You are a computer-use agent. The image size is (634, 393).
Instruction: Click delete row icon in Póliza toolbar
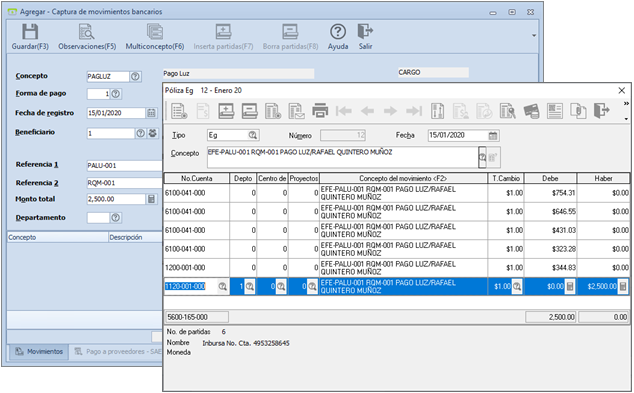[x=249, y=111]
